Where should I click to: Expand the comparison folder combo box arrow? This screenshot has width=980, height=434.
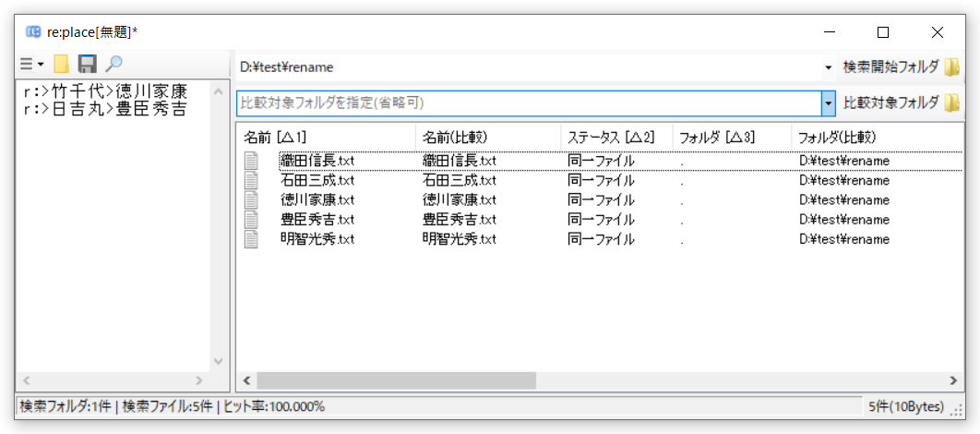(x=829, y=102)
